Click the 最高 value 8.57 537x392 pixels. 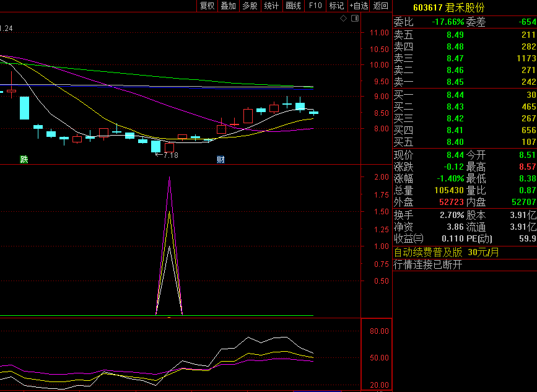(x=528, y=167)
